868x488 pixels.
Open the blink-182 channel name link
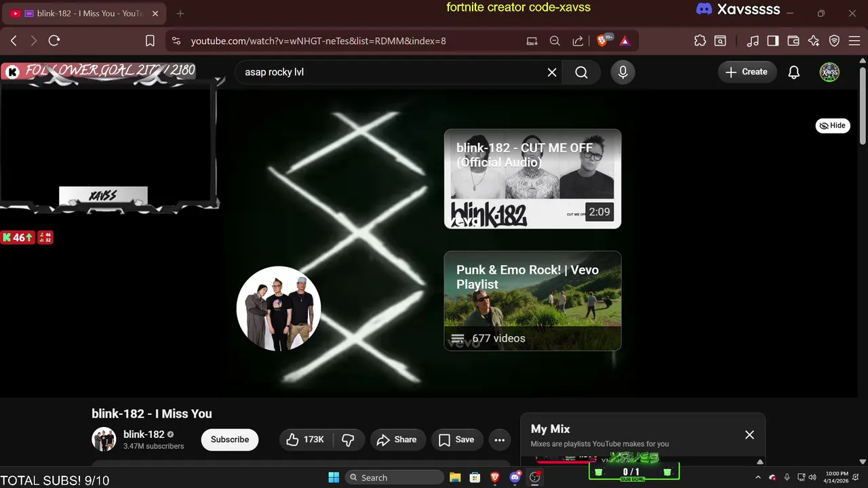(144, 434)
